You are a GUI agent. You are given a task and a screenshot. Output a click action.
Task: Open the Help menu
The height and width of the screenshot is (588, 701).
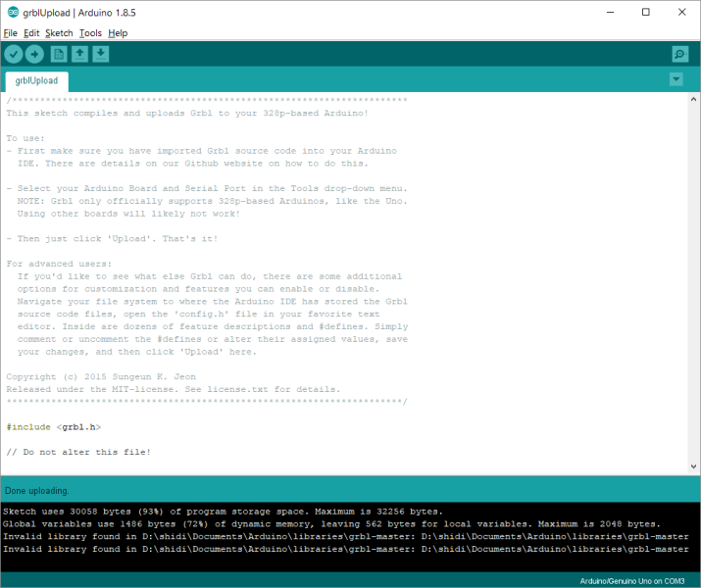point(118,33)
